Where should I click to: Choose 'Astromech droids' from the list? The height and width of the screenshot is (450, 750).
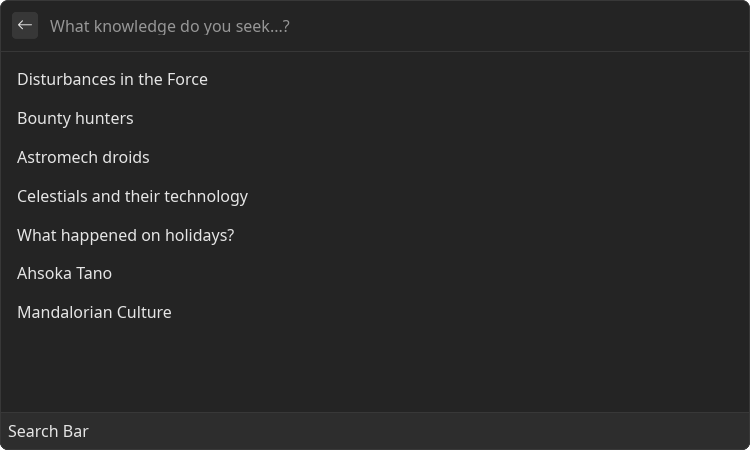[x=375, y=157]
